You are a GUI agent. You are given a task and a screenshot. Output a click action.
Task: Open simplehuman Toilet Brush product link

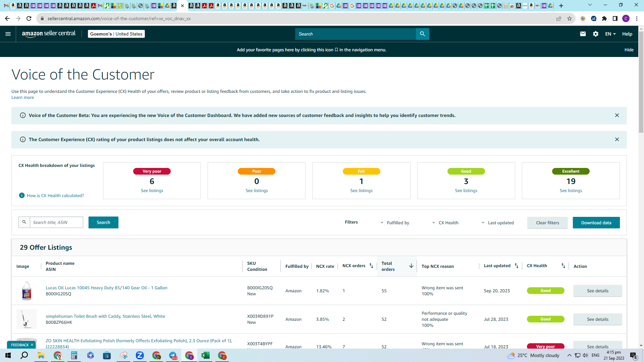(105, 316)
